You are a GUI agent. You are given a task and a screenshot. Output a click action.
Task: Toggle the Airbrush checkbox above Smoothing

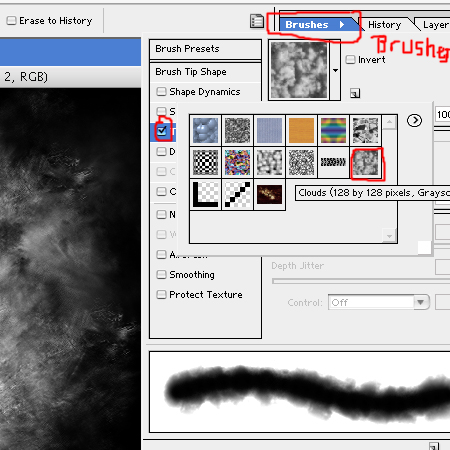pyautogui.click(x=161, y=254)
